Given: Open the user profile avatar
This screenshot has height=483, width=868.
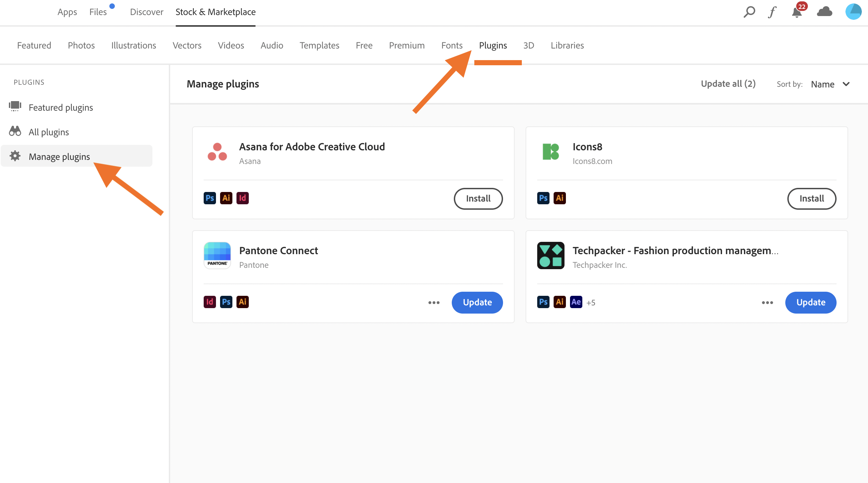Looking at the screenshot, I should point(853,12).
